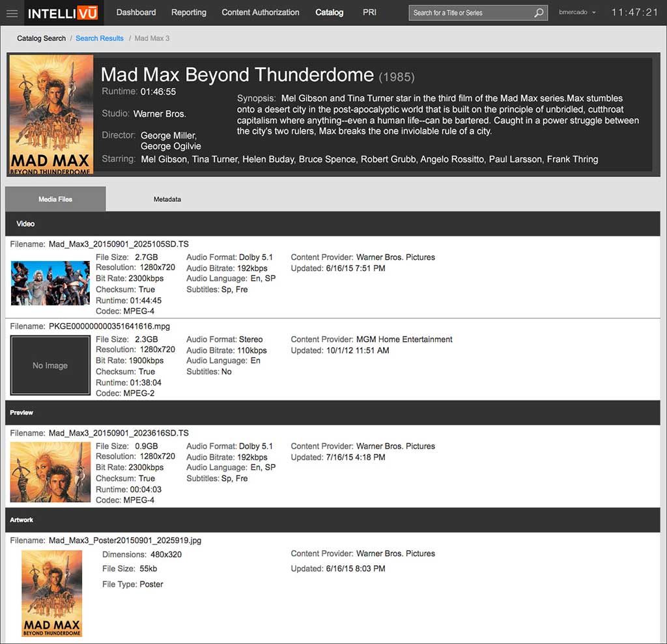
Task: Click the search magnifier icon
Action: click(539, 13)
